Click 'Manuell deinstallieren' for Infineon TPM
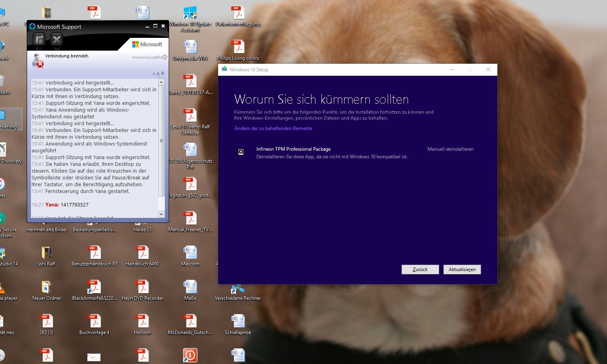Screen dimensions: 607x364 click(x=451, y=149)
